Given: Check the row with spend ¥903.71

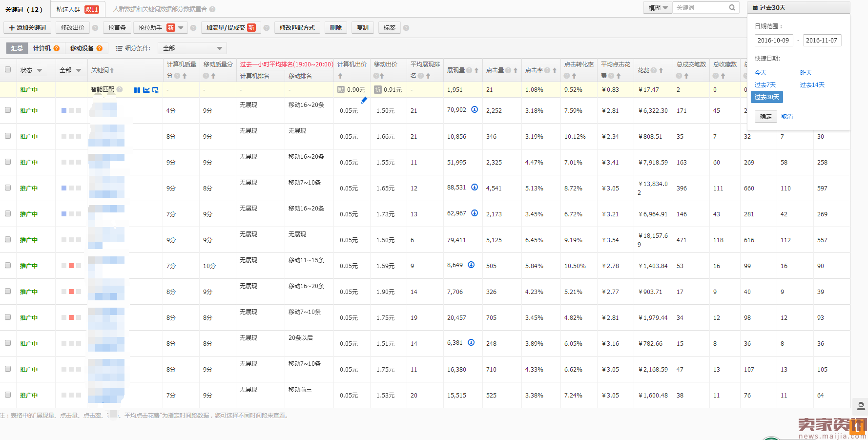Looking at the screenshot, I should [8, 291].
